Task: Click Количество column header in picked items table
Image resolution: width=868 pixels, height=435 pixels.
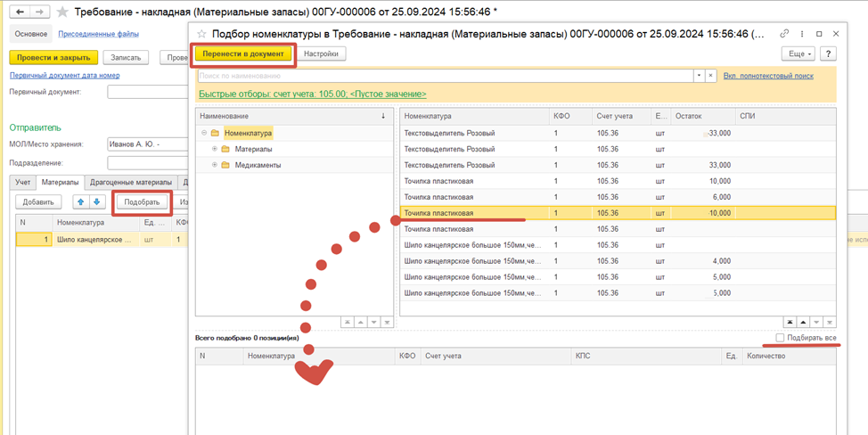Action: pyautogui.click(x=789, y=357)
